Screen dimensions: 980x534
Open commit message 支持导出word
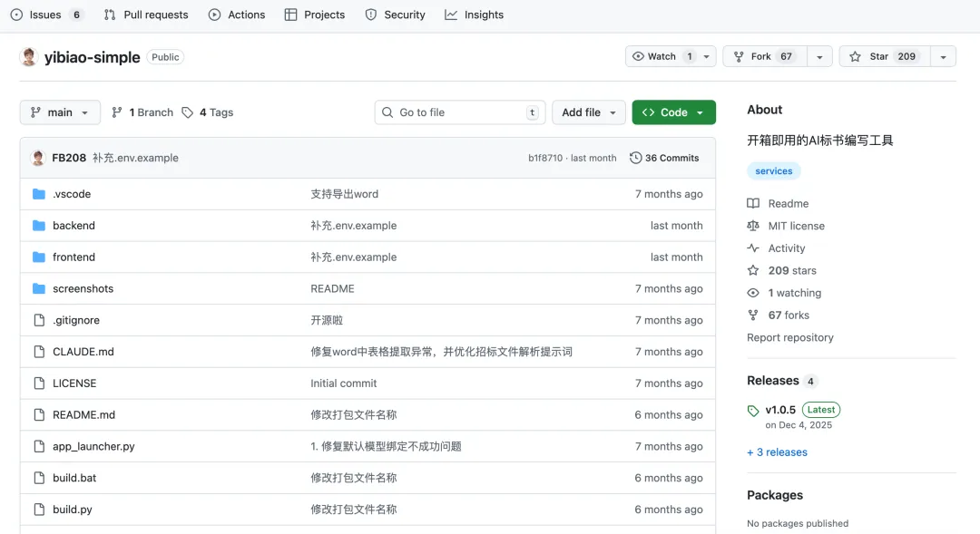tap(345, 194)
